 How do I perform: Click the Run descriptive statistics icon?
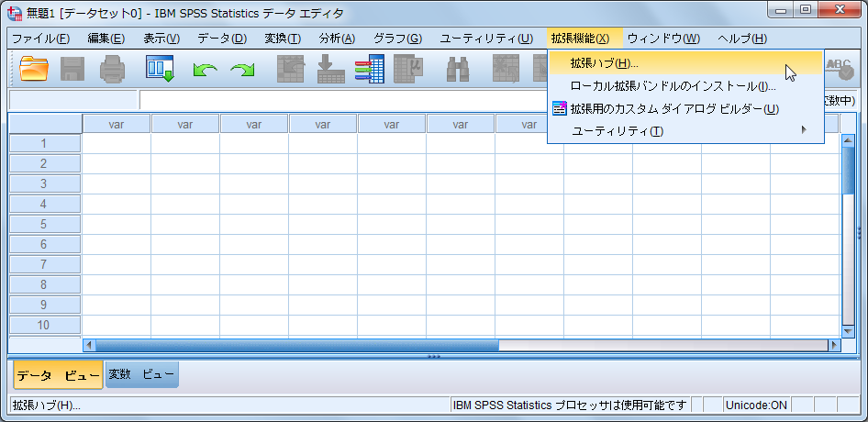coord(408,69)
